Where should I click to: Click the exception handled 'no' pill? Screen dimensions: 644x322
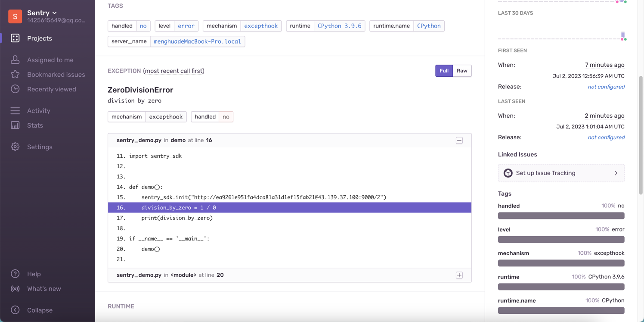[x=212, y=117]
